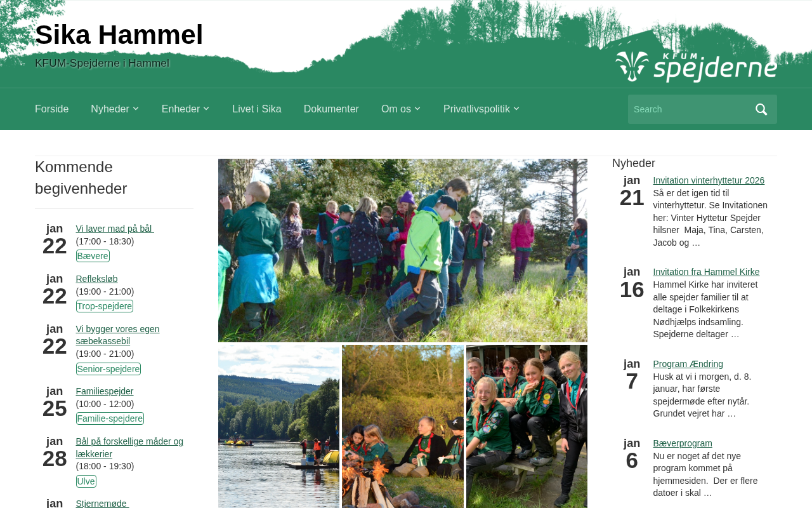The height and width of the screenshot is (508, 812).
Task: Open the Sika Hammel site title
Action: click(x=119, y=34)
